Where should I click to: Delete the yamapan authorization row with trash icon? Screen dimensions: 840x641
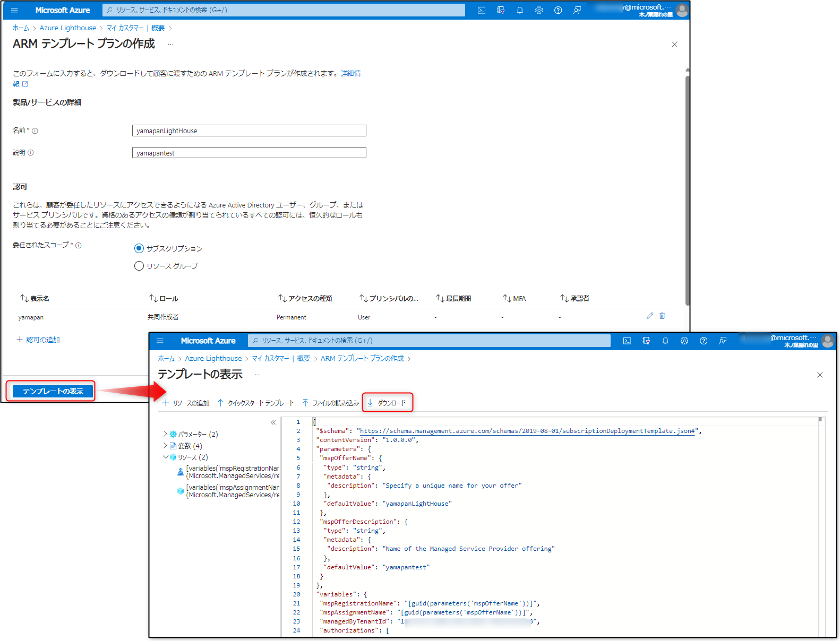(x=662, y=316)
